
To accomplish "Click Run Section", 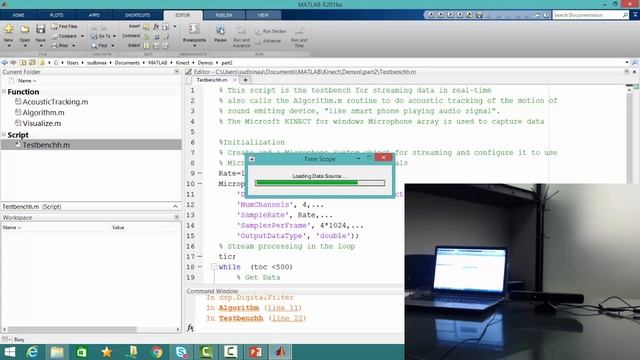I will pyautogui.click(x=271, y=31).
